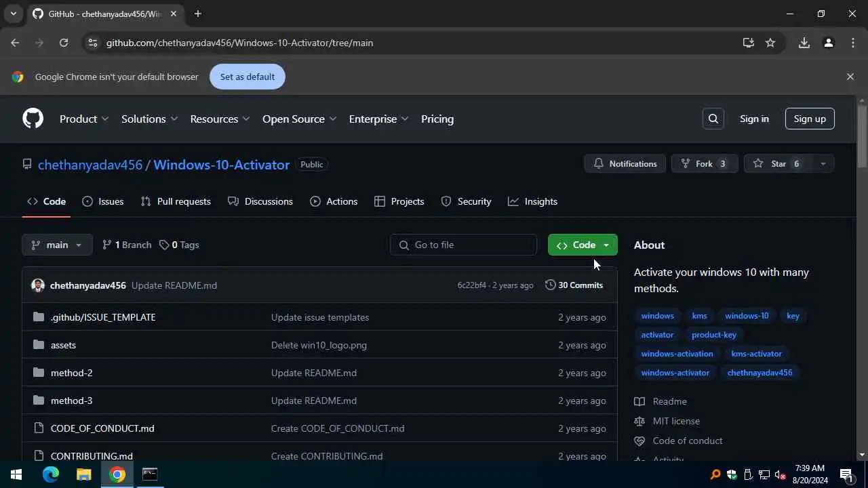
Task: Click the Windows Security tray icon
Action: point(732,474)
